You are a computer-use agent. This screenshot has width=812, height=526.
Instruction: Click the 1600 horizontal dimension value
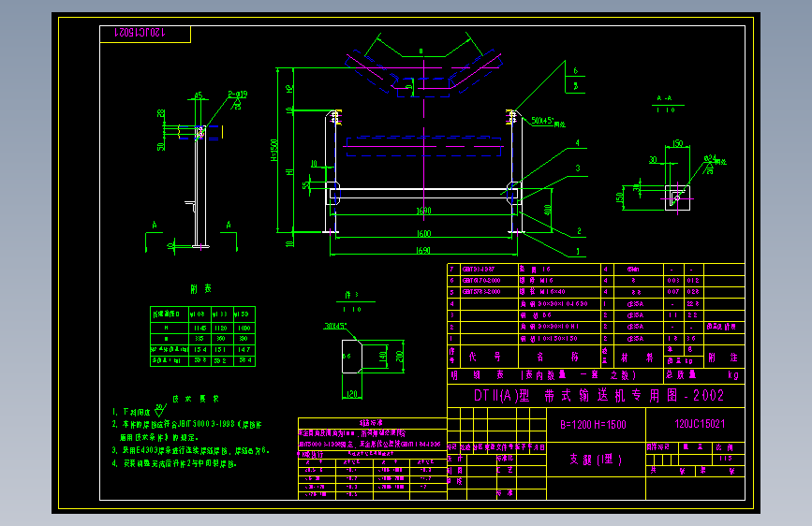(423, 234)
